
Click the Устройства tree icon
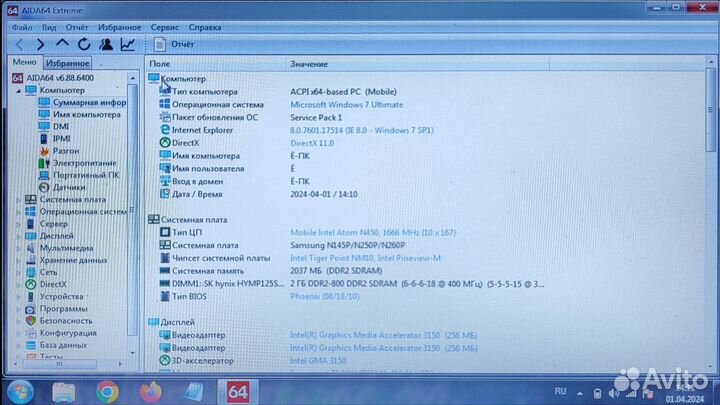(31, 297)
